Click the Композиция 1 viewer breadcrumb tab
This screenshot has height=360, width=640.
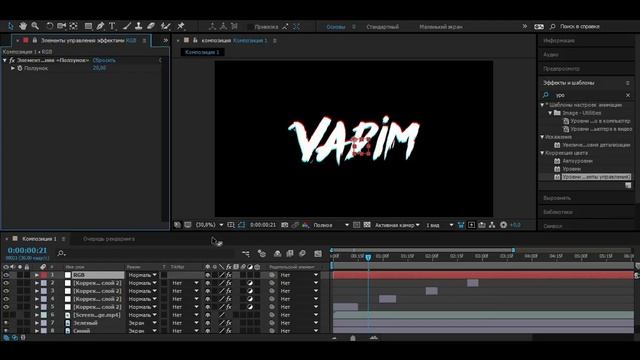point(202,52)
